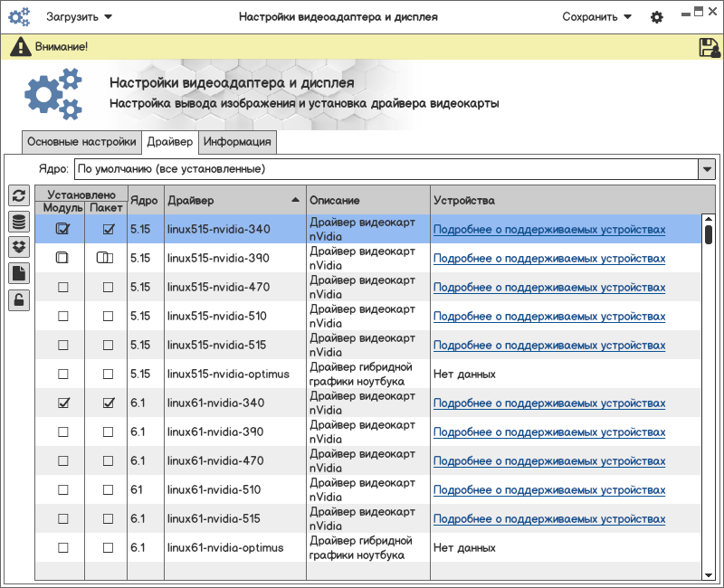The image size is (724, 588).
Task: Switch to the Основные настройки tab
Action: click(81, 142)
